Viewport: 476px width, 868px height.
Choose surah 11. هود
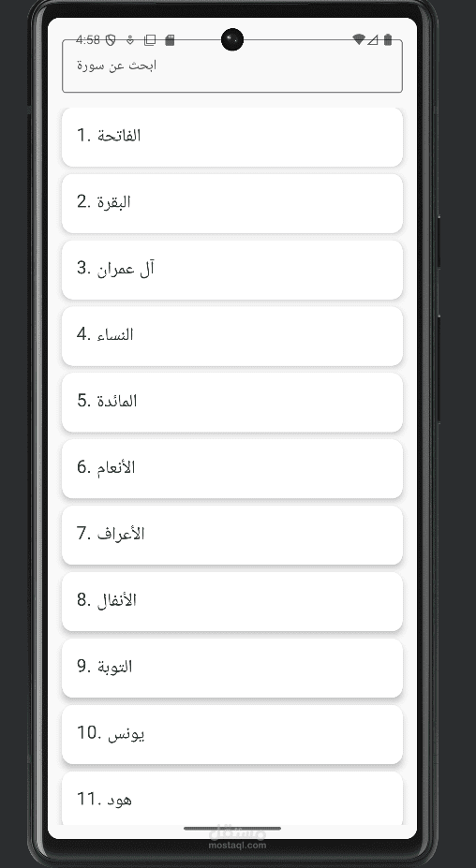[x=232, y=799]
